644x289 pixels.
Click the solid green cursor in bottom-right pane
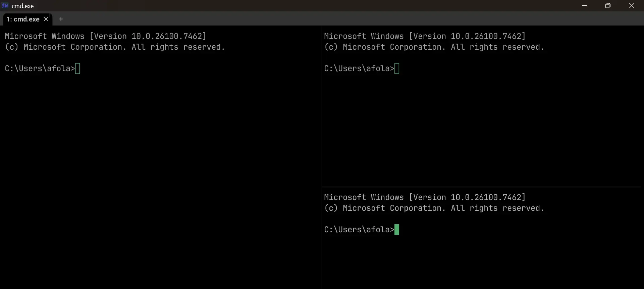pos(397,230)
